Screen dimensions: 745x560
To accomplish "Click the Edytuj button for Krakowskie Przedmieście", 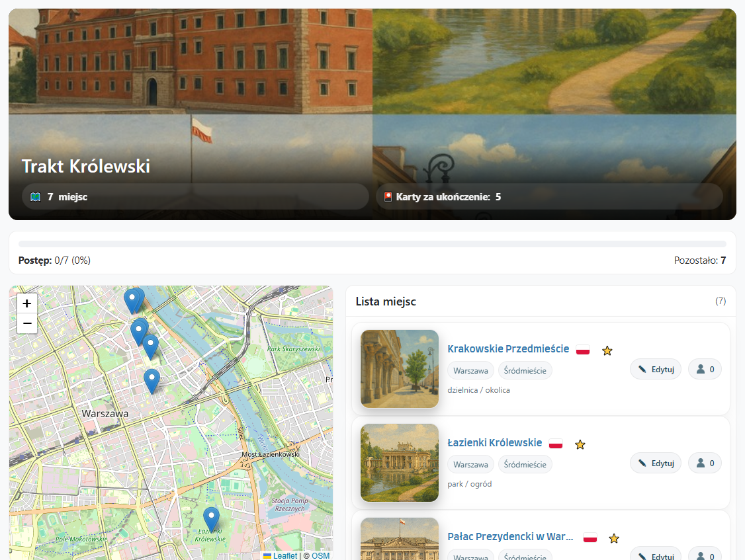I will 656,369.
